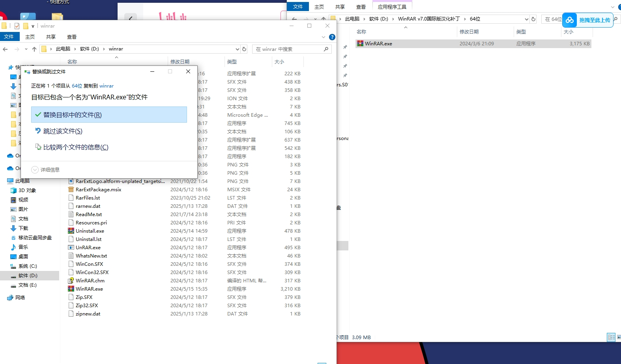This screenshot has width=621, height=364.
Task: Choose replace the file in destination option
Action: 109,115
